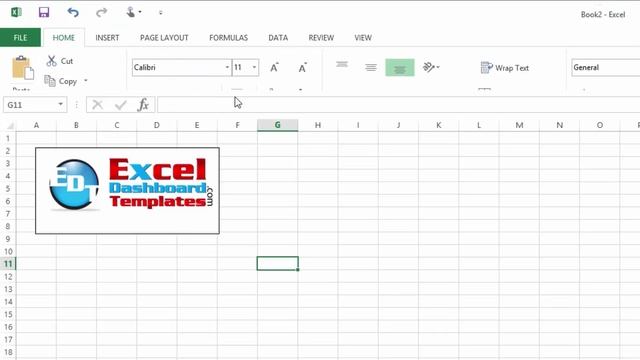Select row 15 header
This screenshot has height=360, width=640.
[8, 314]
